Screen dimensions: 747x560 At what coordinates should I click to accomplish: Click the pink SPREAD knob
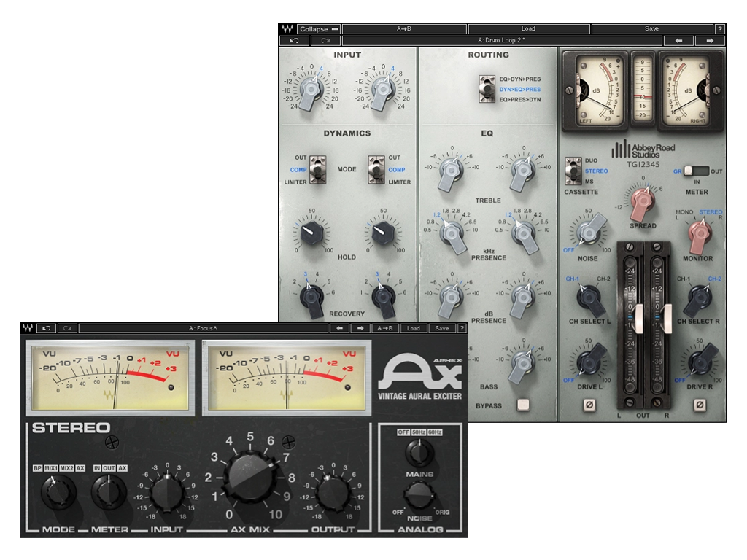click(643, 201)
